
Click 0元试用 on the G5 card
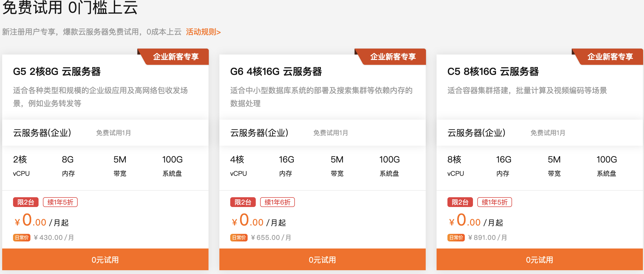click(105, 260)
